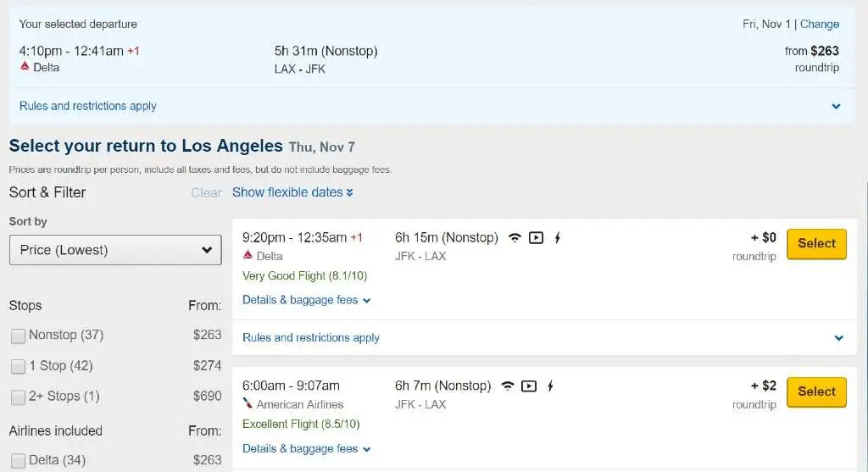Image resolution: width=868 pixels, height=472 pixels.
Task: Click the Wi-Fi icon on the American Airlines flight
Action: [508, 386]
